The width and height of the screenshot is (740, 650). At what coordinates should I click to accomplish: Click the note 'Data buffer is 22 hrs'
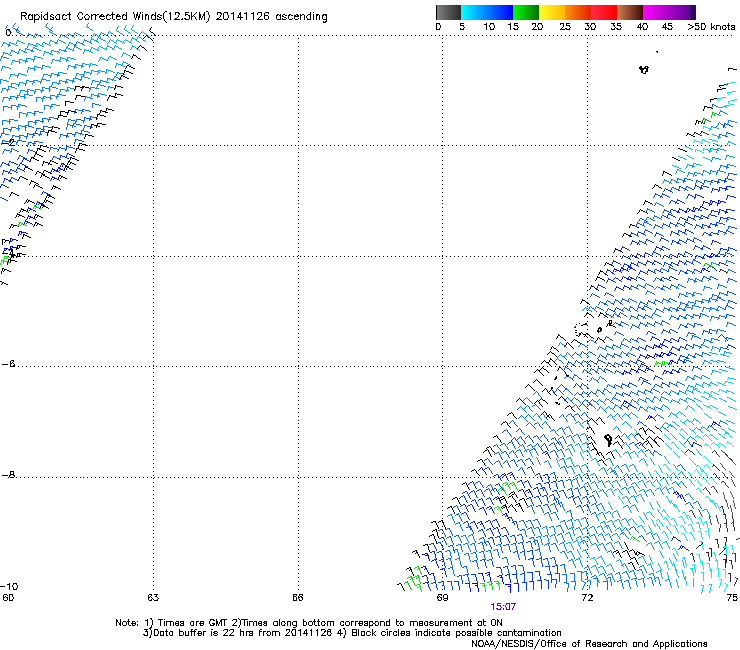[x=205, y=633]
